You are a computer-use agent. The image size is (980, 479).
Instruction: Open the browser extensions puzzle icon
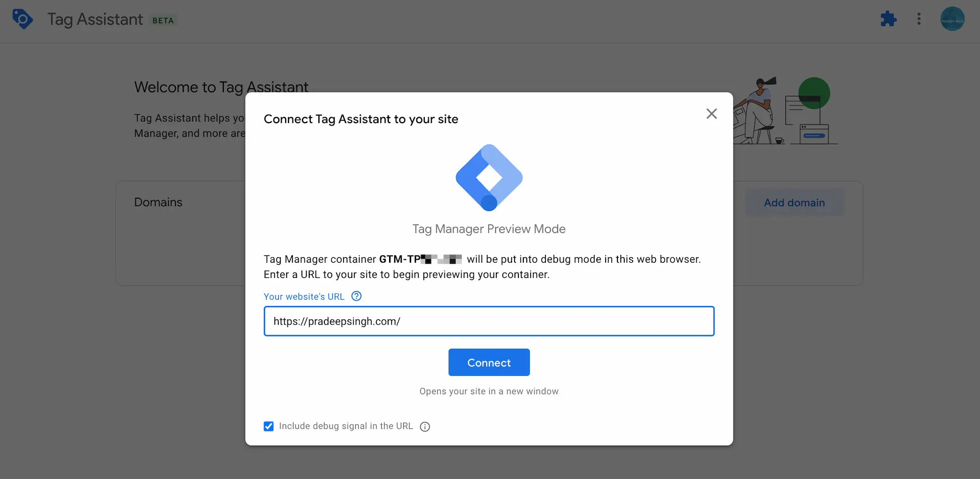888,19
